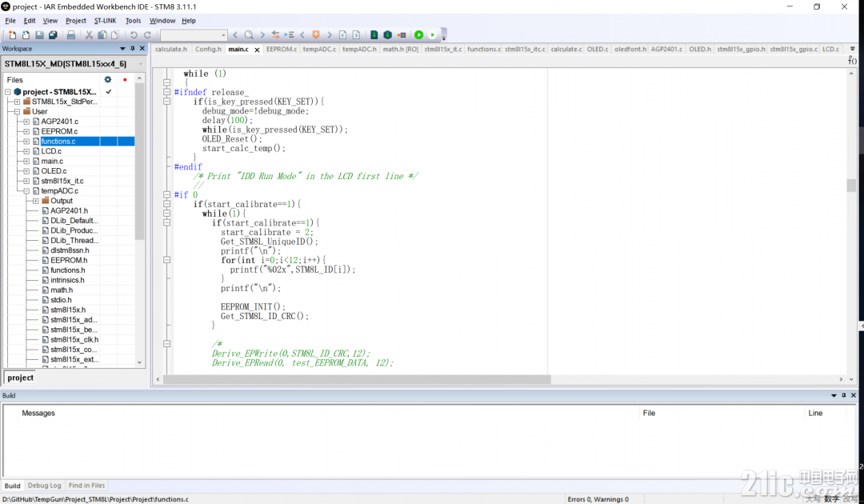Image resolution: width=864 pixels, height=504 pixels.
Task: Toggle fold at for(int i=0;i<12;i++) line
Action: coord(166,259)
